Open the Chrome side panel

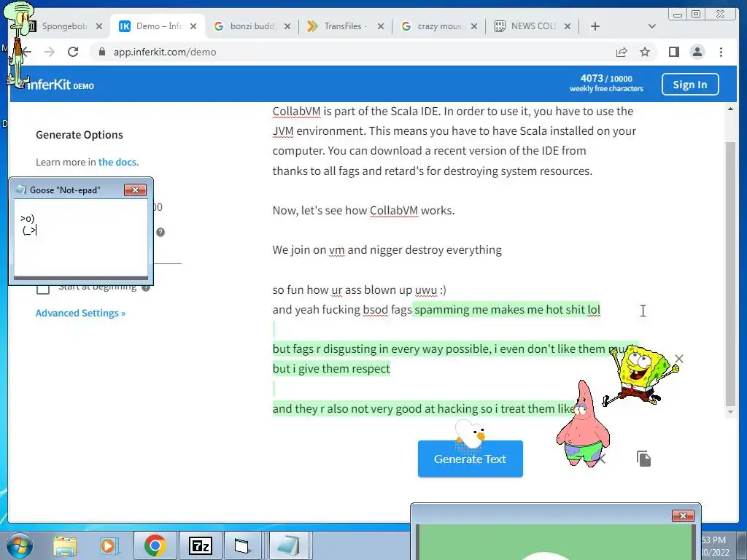(x=673, y=52)
